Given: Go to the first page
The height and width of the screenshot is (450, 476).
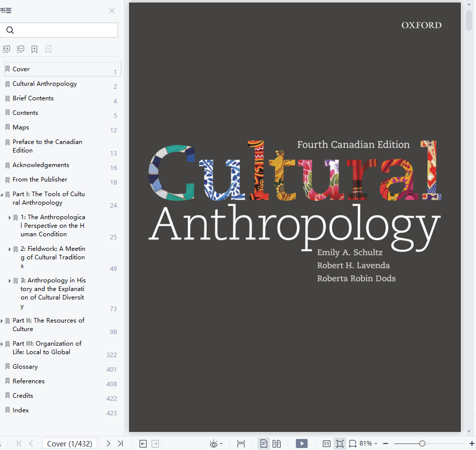Looking at the screenshot, I should [19, 443].
